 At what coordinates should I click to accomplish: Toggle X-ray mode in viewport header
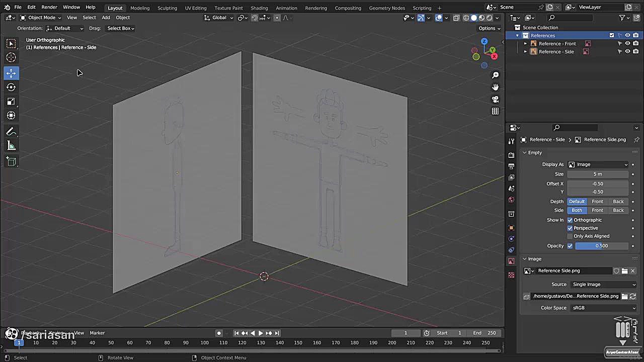(x=456, y=18)
